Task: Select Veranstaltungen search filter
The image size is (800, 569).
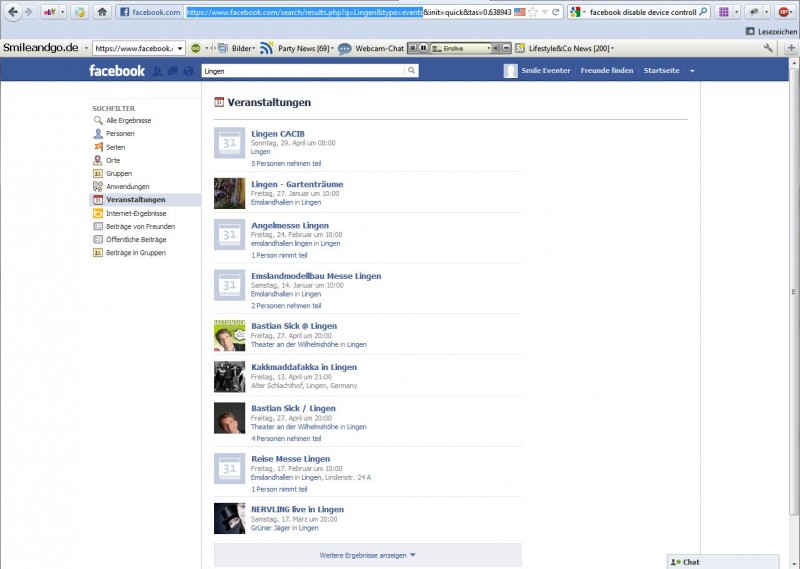Action: 145,200
